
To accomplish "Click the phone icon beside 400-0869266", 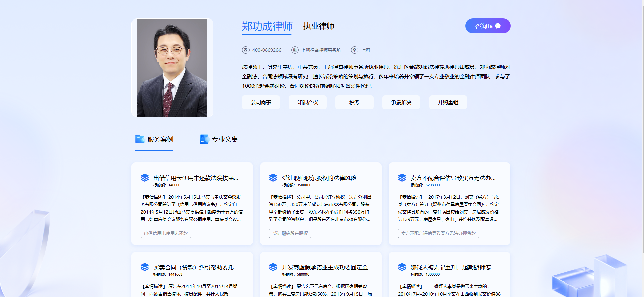I will [245, 50].
